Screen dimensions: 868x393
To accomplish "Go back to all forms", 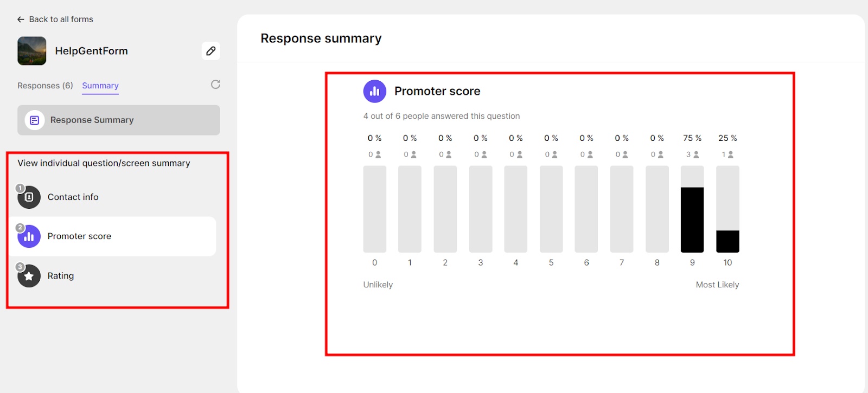I will (x=61, y=20).
